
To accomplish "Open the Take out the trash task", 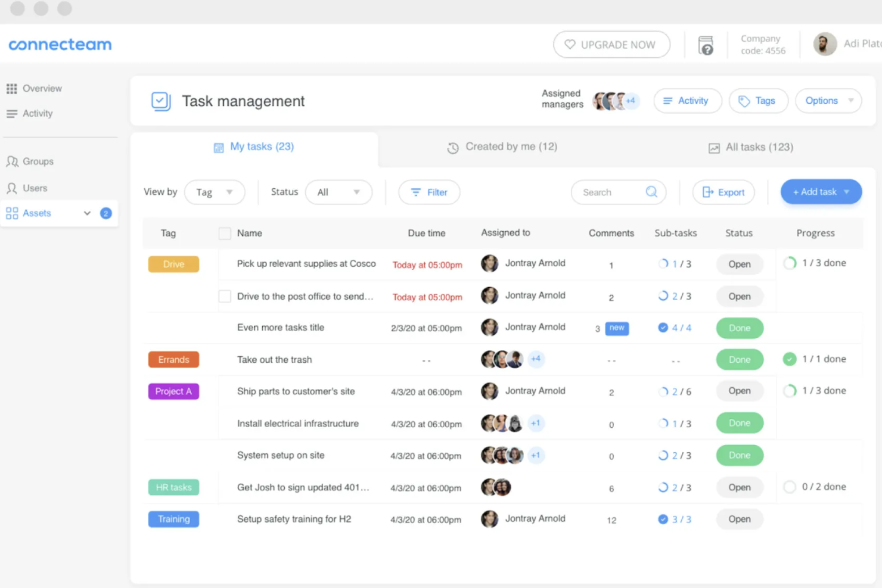I will click(275, 360).
